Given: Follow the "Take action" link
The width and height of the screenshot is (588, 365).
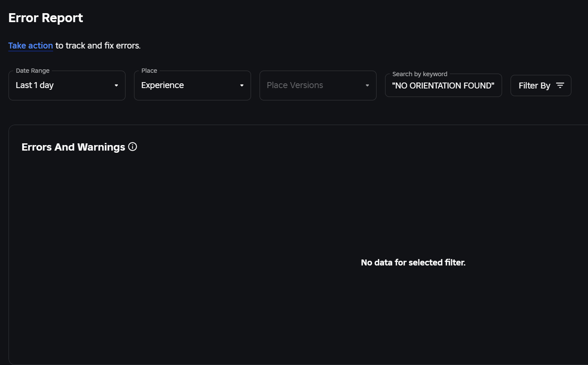Looking at the screenshot, I should tap(31, 46).
